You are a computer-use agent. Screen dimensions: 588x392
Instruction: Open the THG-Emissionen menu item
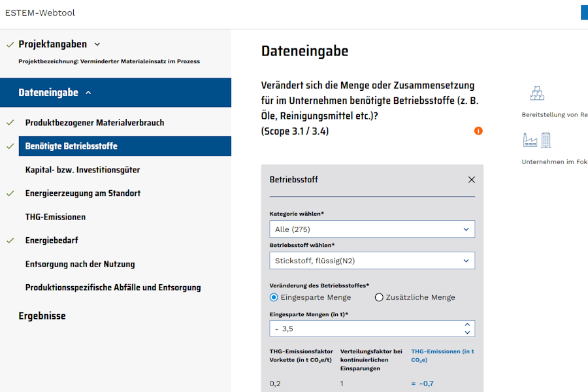(56, 217)
